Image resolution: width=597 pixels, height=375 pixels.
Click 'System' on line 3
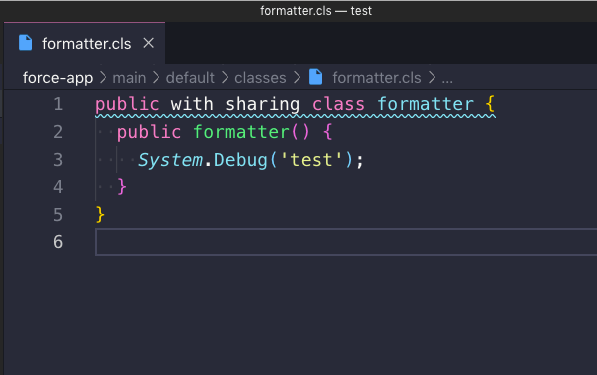170,160
